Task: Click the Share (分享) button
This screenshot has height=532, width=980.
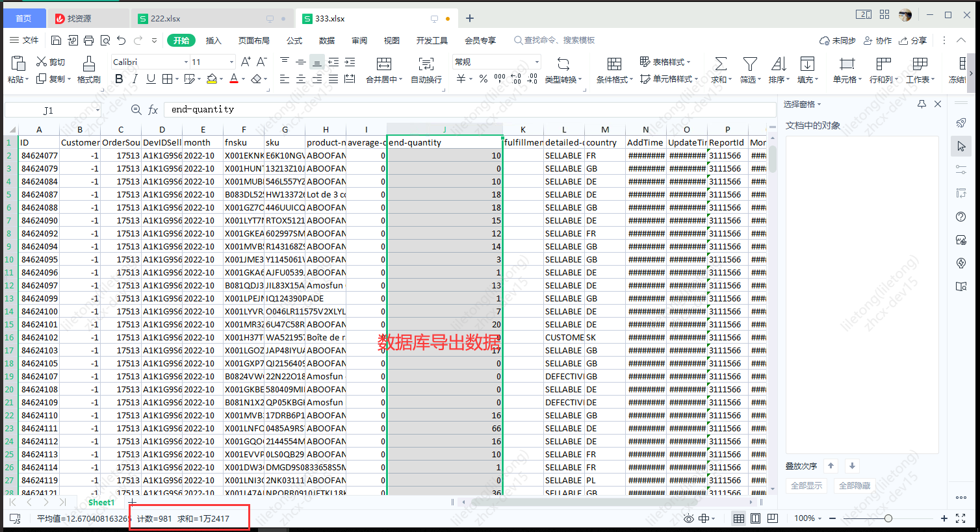Action: [913, 40]
